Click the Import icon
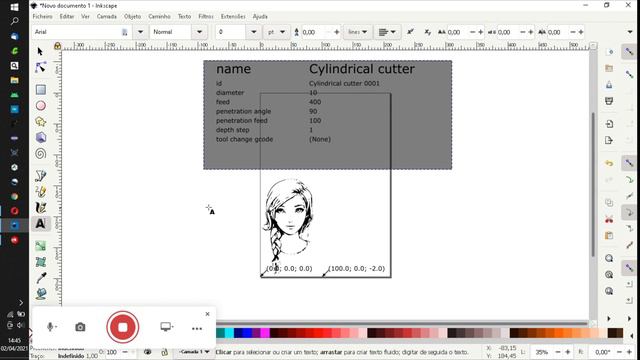 pyautogui.click(x=609, y=124)
